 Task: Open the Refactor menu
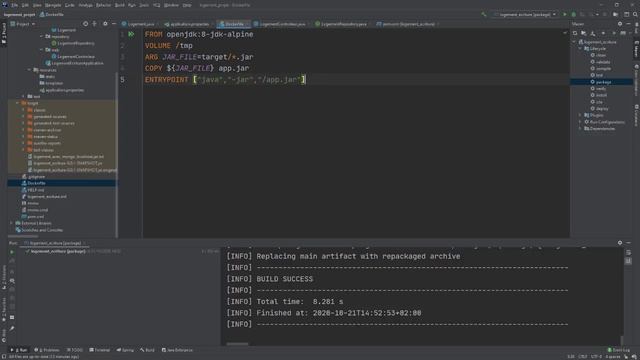click(103, 5)
